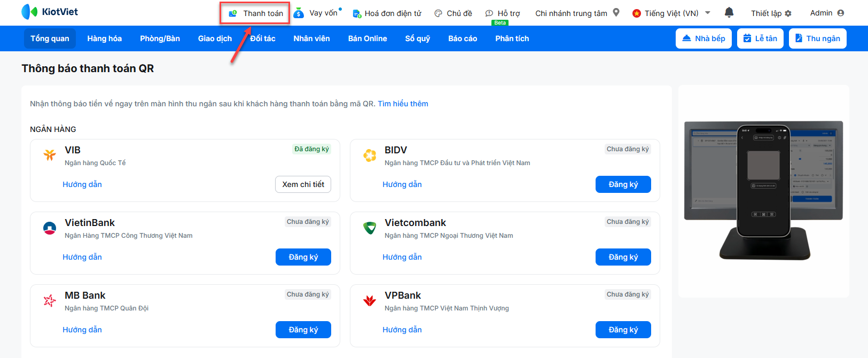Viewport: 868px width, 358px height.
Task: Register BIDV with Đăng ký button
Action: coord(623,184)
